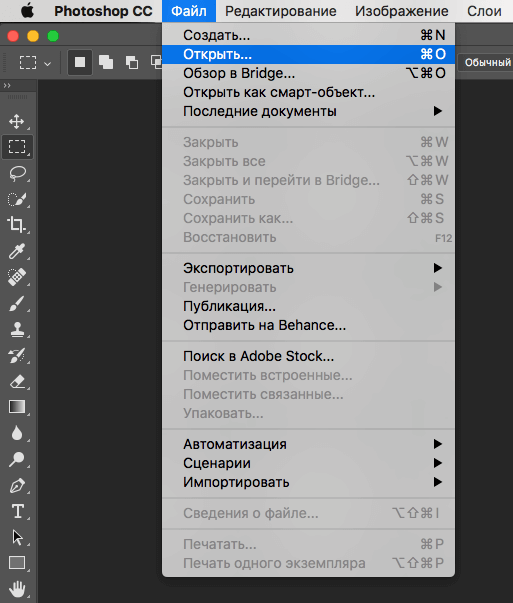Close the Файл menu in the menu bar
513x603 pixels.
(x=189, y=11)
